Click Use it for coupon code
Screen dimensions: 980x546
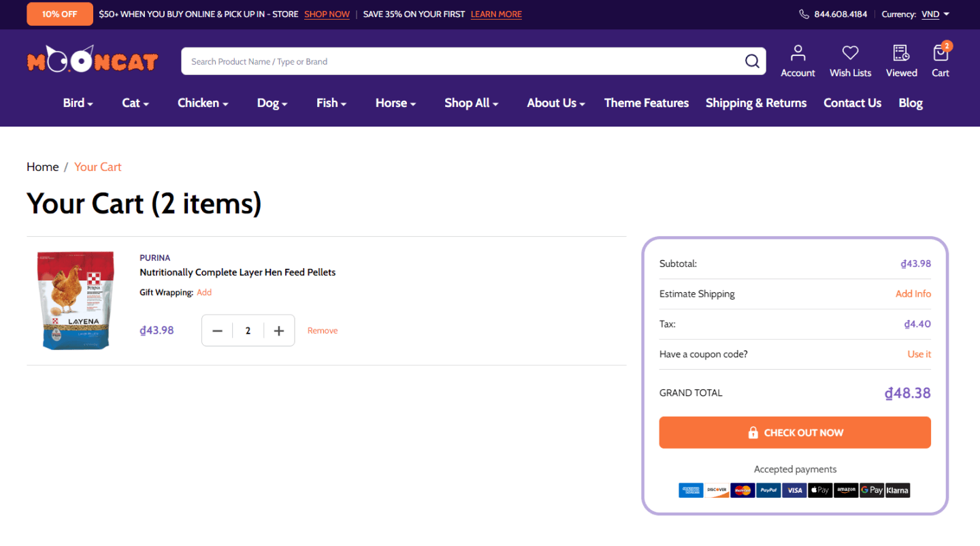919,354
